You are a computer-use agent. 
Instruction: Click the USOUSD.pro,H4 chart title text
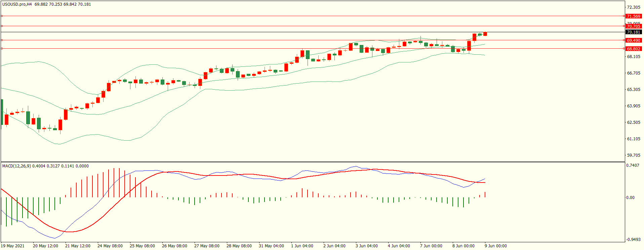(17, 4)
